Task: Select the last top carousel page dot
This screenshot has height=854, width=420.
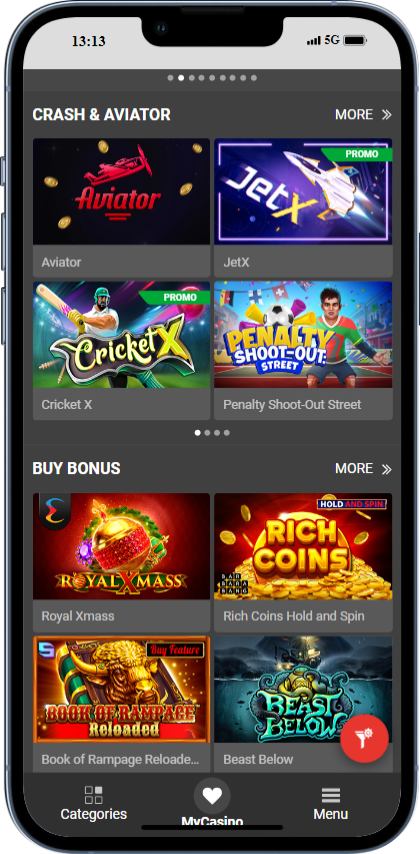Action: (254, 78)
